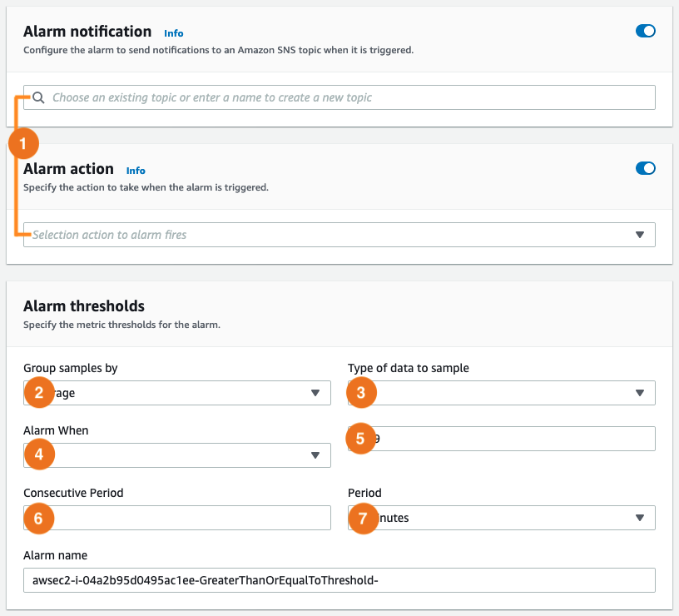This screenshot has height=616, width=679.
Task: Open the Selection action to alarm fires dropdown
Action: coord(333,235)
